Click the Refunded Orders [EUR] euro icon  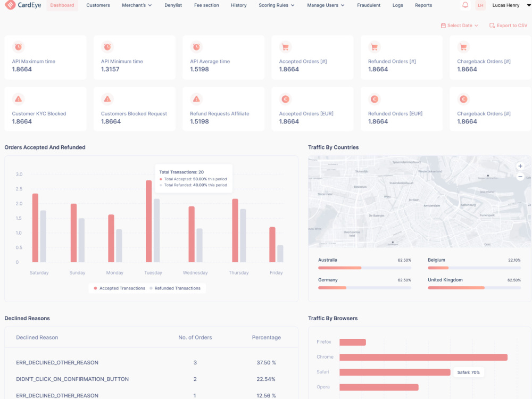374,99
